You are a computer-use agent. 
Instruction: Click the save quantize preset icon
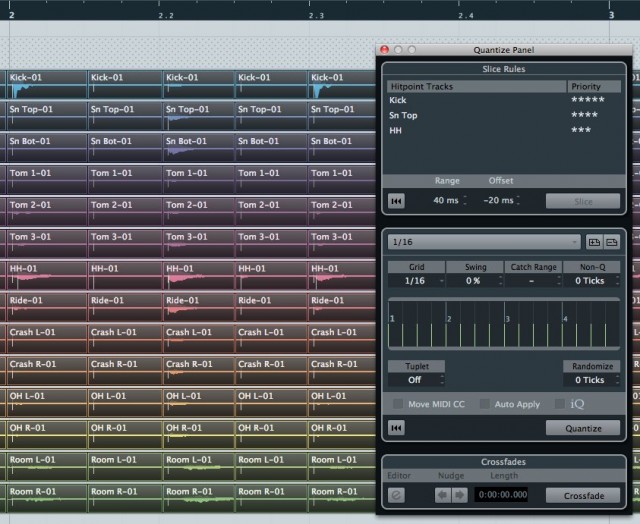[x=594, y=242]
